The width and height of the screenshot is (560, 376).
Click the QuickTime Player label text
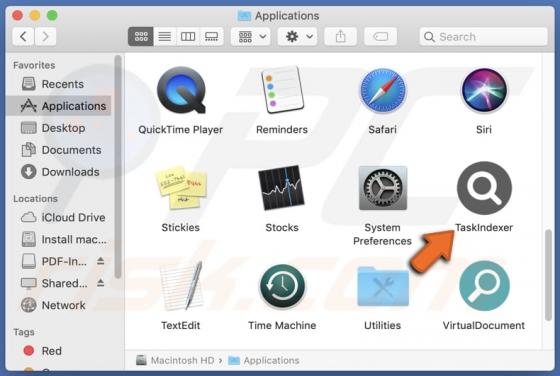(x=180, y=130)
